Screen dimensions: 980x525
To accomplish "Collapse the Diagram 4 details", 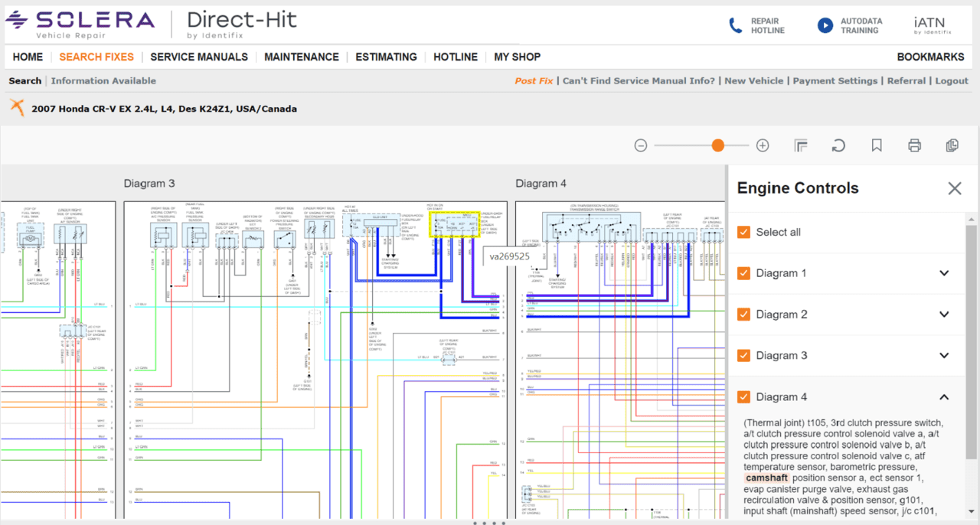I will [943, 396].
